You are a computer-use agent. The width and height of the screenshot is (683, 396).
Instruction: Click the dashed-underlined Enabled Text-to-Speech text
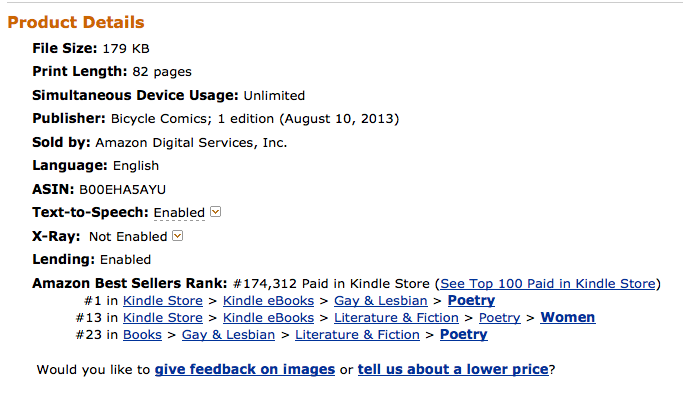pyautogui.click(x=179, y=213)
